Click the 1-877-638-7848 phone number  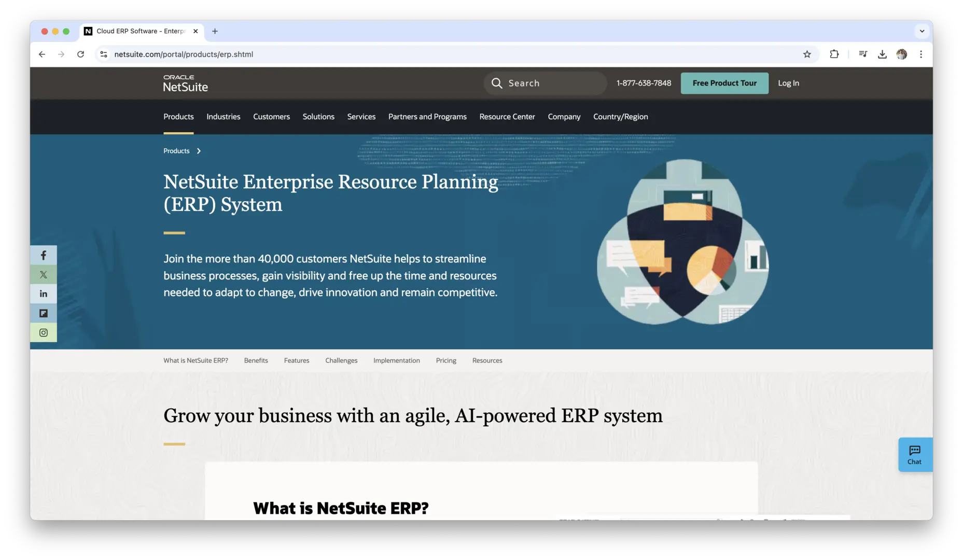pyautogui.click(x=644, y=83)
